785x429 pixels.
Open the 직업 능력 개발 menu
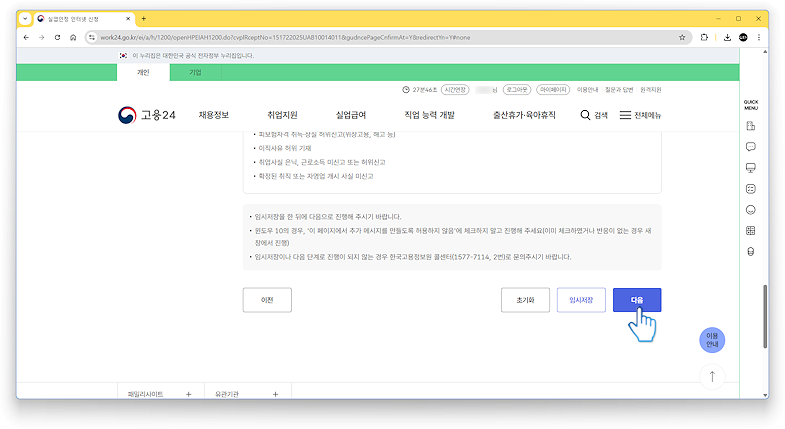(x=430, y=115)
